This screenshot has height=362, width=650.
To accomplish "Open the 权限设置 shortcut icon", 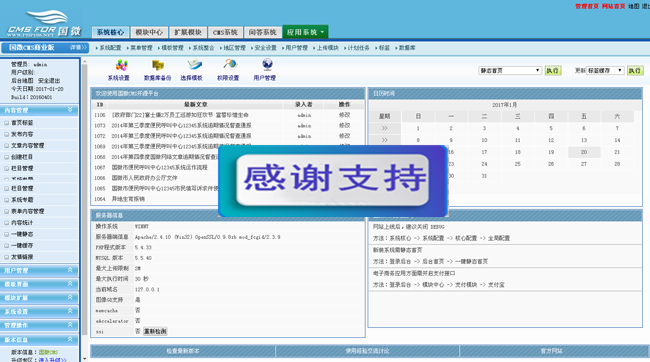I will [228, 70].
